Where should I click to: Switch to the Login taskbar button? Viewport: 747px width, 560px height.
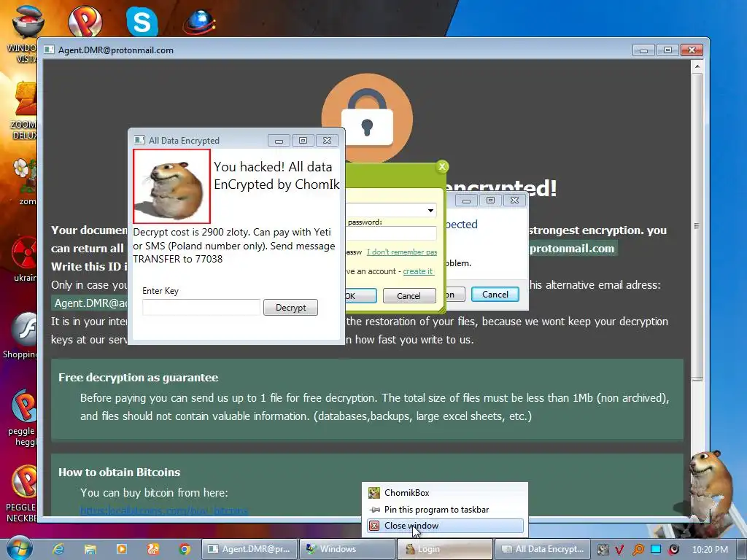[445, 549]
